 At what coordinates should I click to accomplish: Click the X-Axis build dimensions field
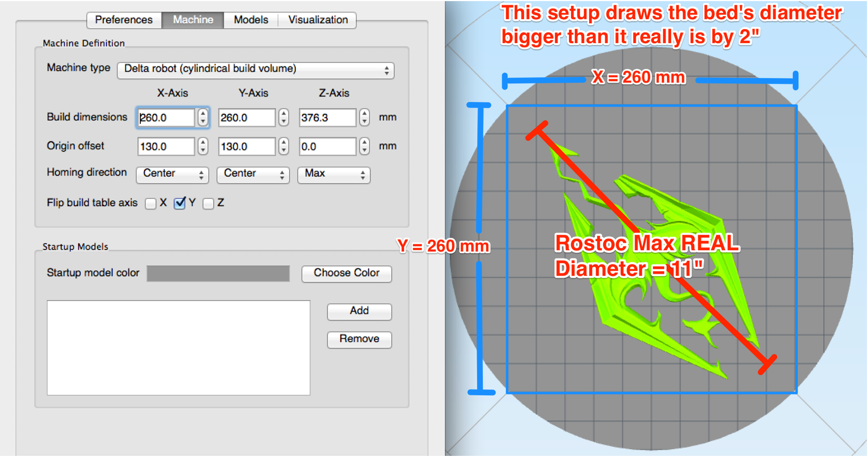[166, 118]
